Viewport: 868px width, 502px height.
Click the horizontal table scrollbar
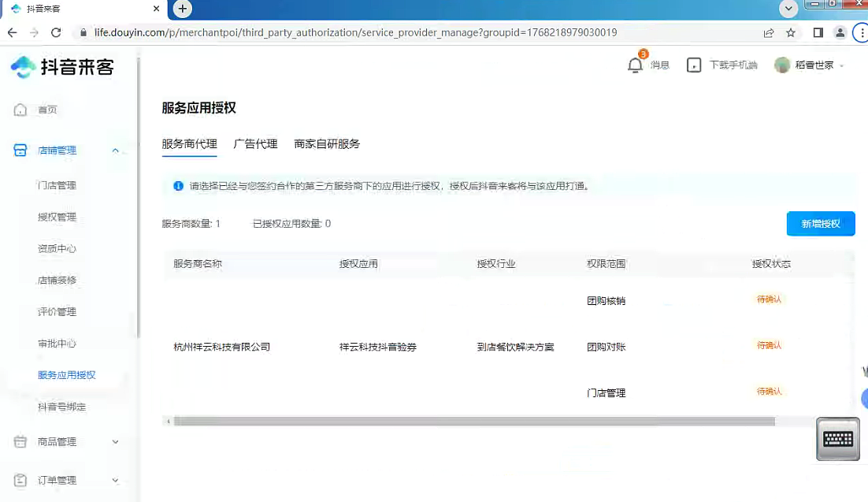[473, 422]
